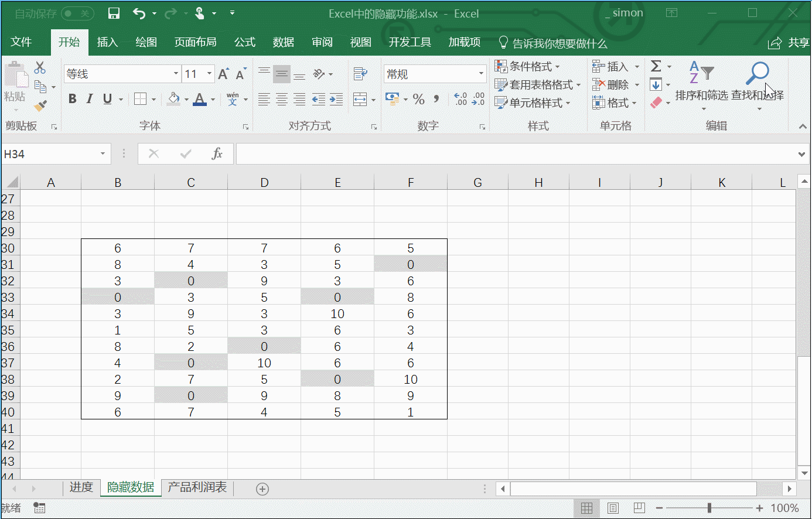Switch to the 公式 Formulas tab
Viewport: 812px width, 519px height.
pyautogui.click(x=245, y=42)
